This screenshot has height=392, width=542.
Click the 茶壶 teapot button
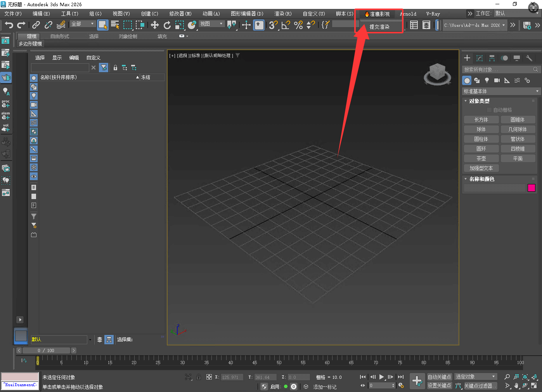pos(481,158)
